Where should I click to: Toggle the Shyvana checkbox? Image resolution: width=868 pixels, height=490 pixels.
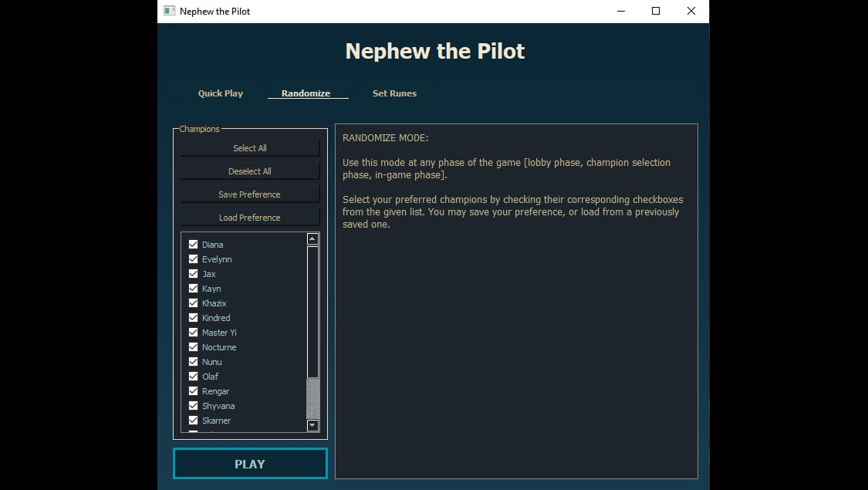click(193, 406)
